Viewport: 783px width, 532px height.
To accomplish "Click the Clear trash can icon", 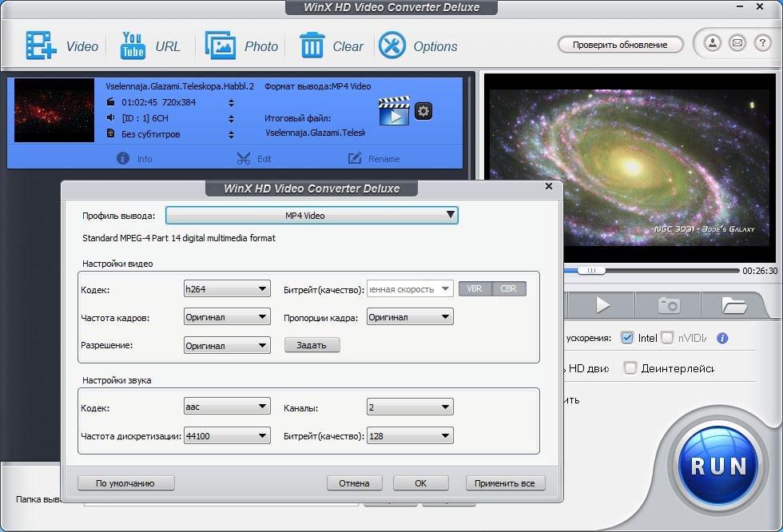I will coord(312,46).
